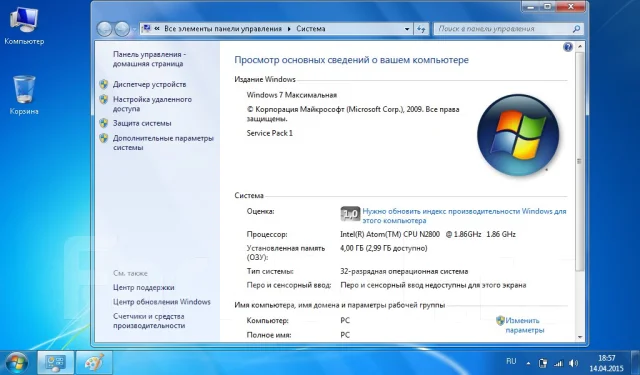Viewport: 640px width, 375px height.
Task: Click 'Нужно обновить индекс производительности Windows' link
Action: point(464,216)
